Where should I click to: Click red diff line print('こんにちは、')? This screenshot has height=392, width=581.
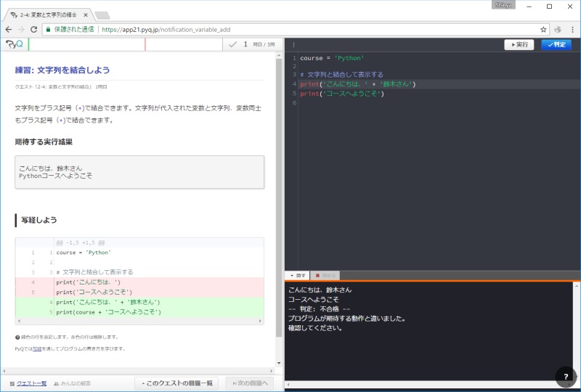(x=139, y=282)
